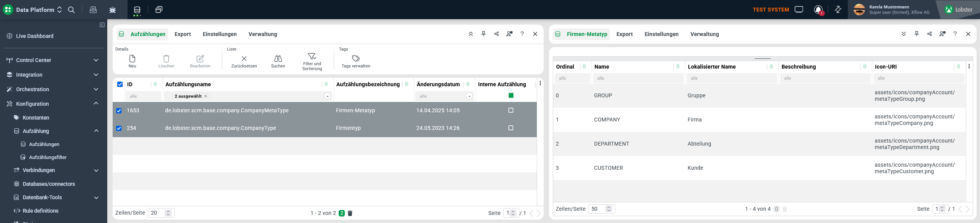Viewport: 980px width, 223px height.
Task: Open Aufzählungsfilter in the sidebar
Action: coord(48,157)
